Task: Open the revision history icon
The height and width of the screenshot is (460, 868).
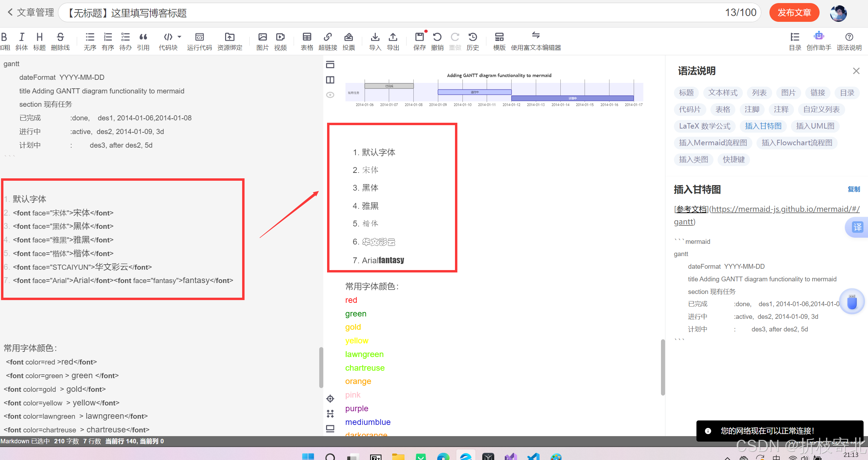Action: (x=472, y=37)
